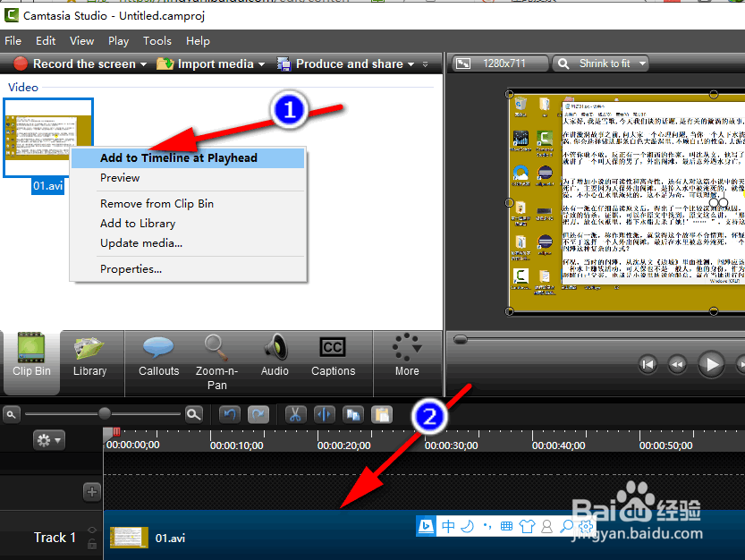Select 01.avi clip on Track 1
Screen dimensions: 745x560
[424, 536]
